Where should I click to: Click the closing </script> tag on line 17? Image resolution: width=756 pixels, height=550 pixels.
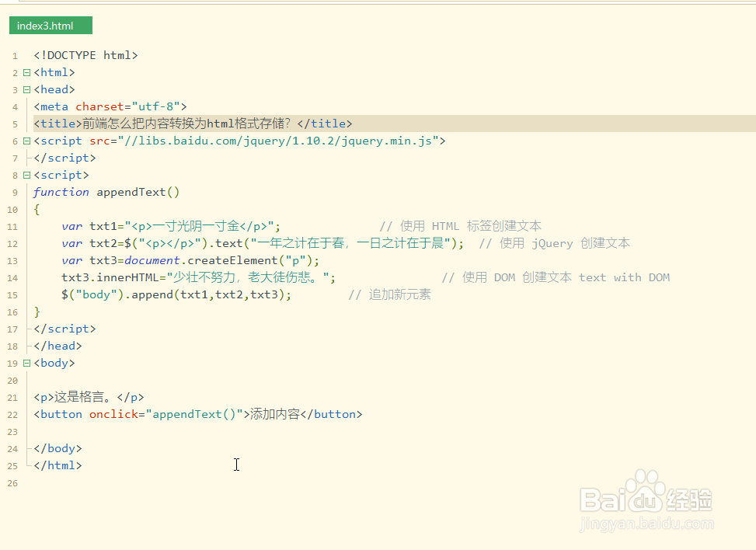pos(64,329)
